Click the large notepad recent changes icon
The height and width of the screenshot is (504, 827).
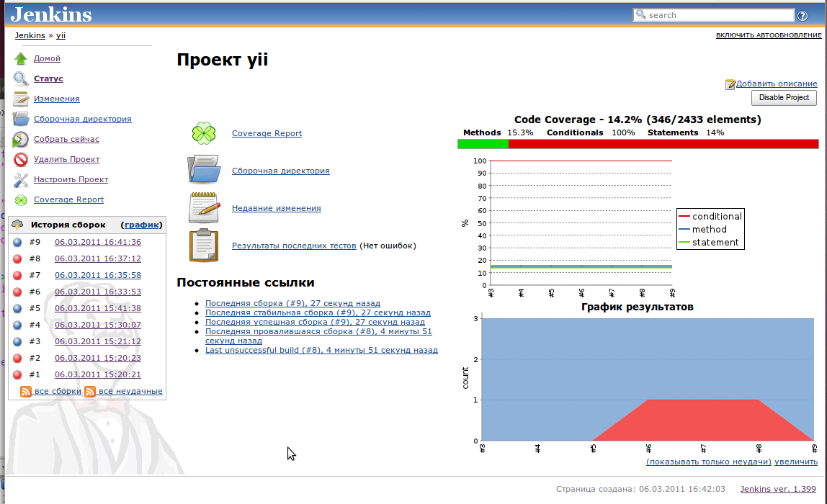pos(204,207)
